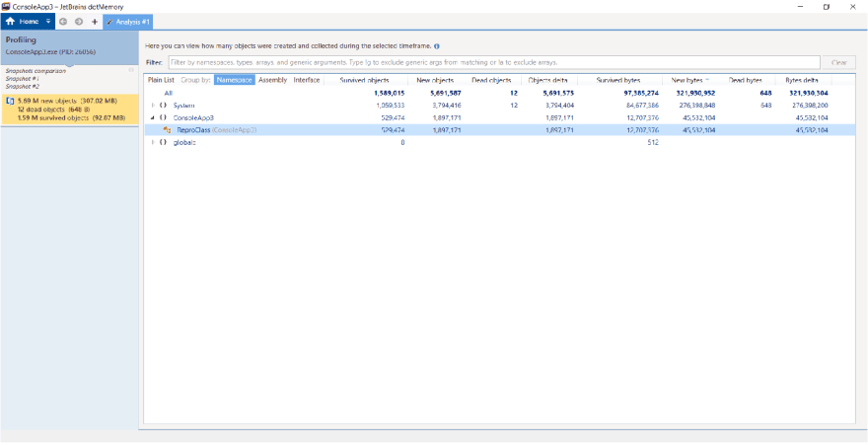Click the System survived objects value 1,059,533
The height and width of the screenshot is (446, 868).
click(x=391, y=106)
